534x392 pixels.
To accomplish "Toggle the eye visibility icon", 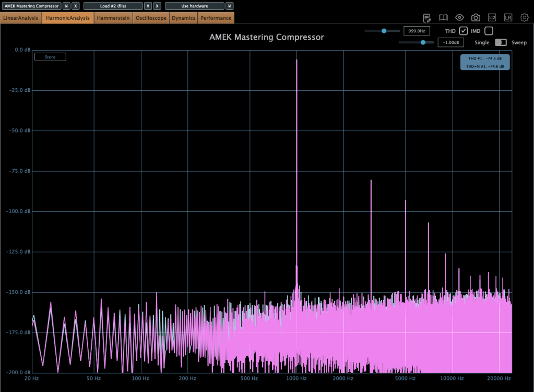I will 459,18.
